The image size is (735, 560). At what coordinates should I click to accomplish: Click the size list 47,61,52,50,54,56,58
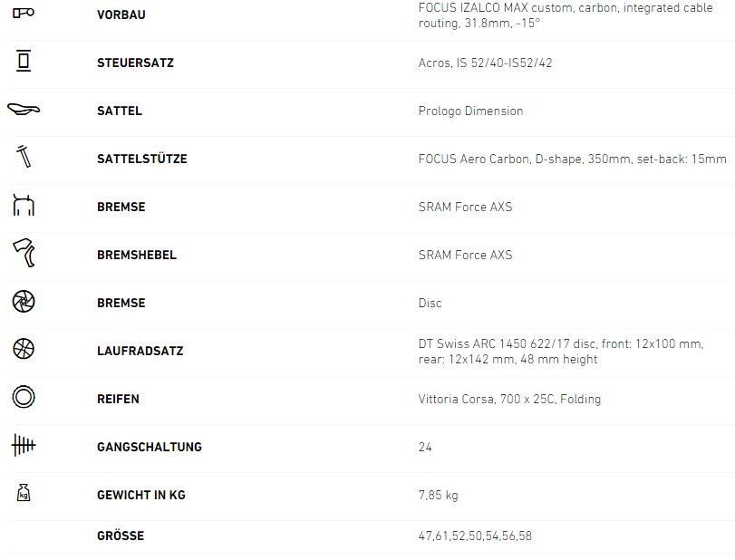point(475,536)
